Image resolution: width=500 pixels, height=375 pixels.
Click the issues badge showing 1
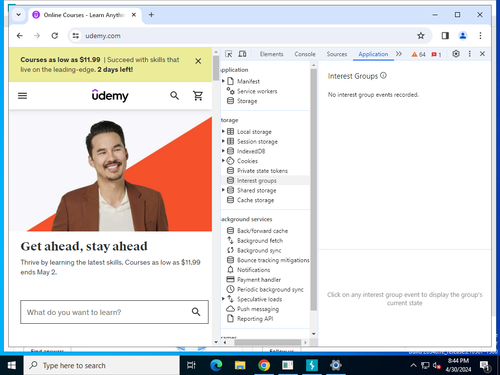pyautogui.click(x=436, y=54)
